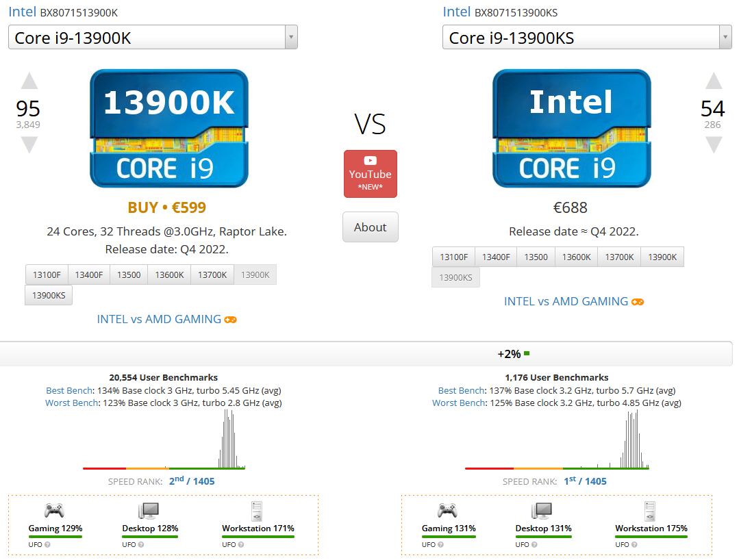This screenshot has width=739, height=560.
Task: Select 13400F tab under the 13900KS
Action: tap(497, 257)
